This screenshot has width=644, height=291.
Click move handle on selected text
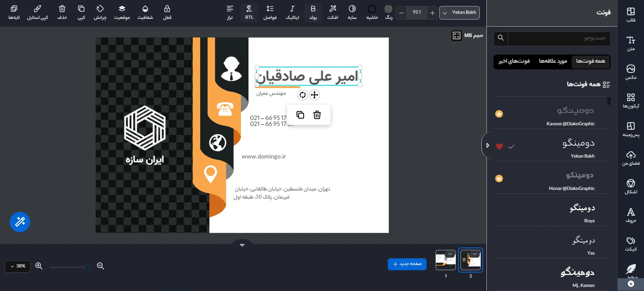pos(314,95)
